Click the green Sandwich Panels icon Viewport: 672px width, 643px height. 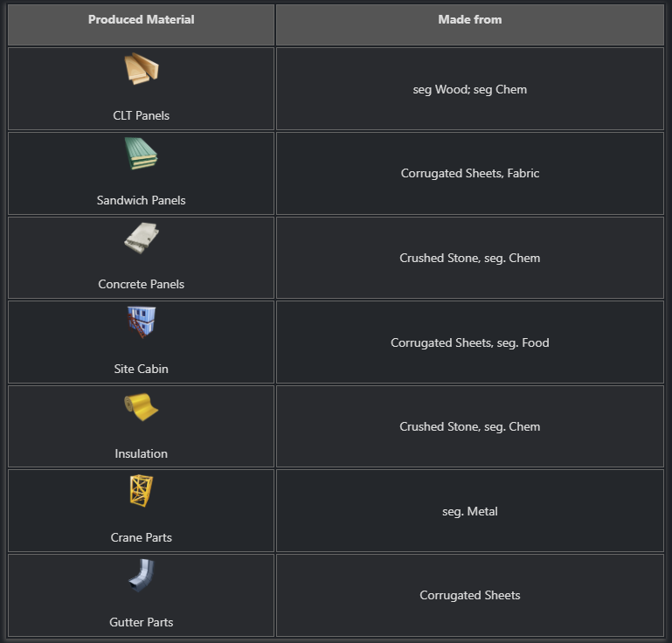[x=141, y=154]
